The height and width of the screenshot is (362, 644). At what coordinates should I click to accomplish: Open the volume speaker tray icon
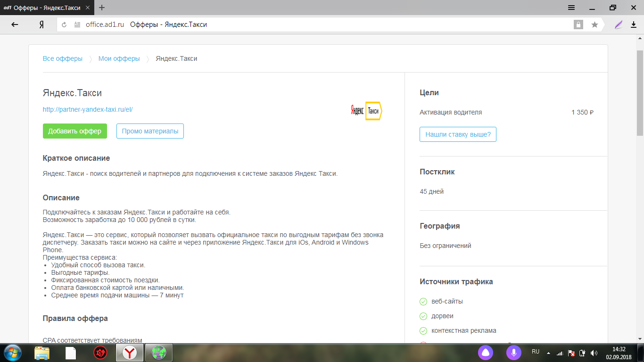click(x=594, y=353)
